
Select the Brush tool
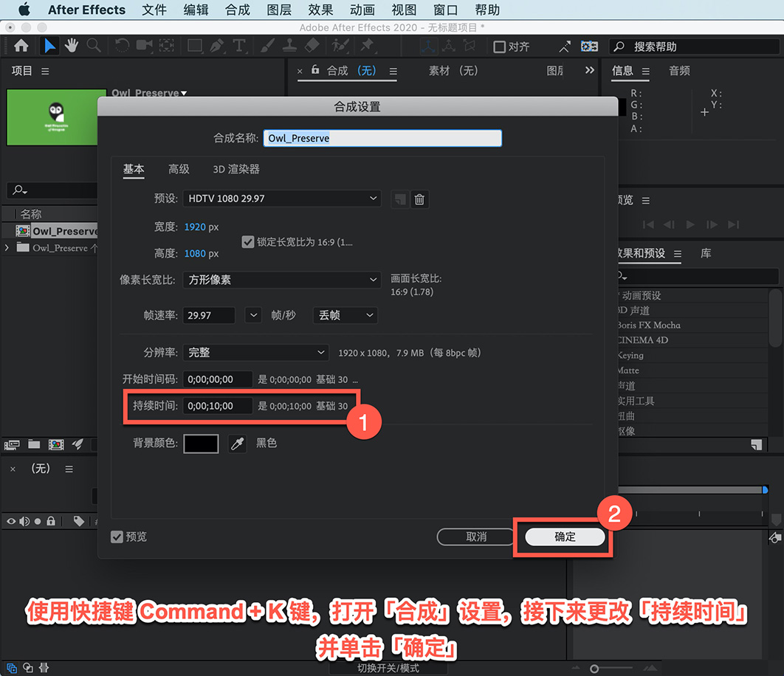267,46
